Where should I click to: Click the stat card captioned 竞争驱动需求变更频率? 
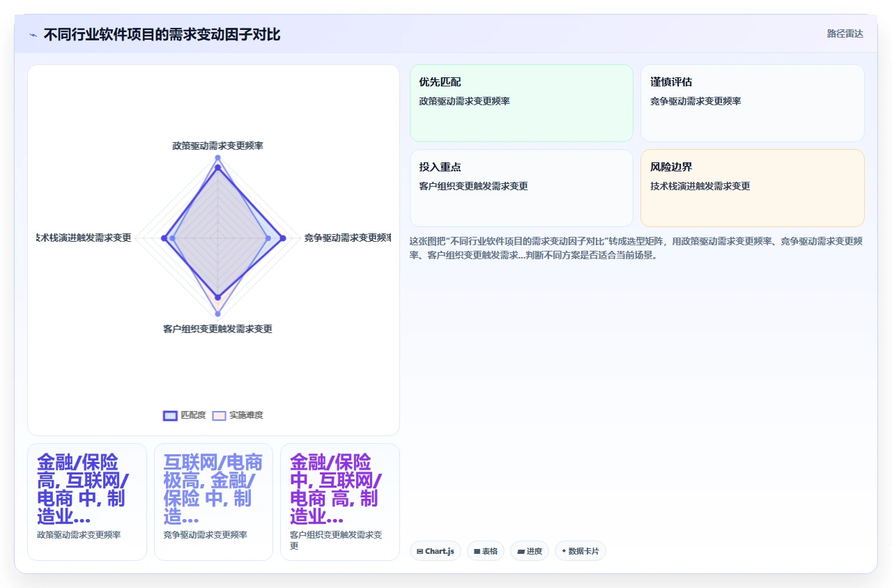[x=213, y=502]
